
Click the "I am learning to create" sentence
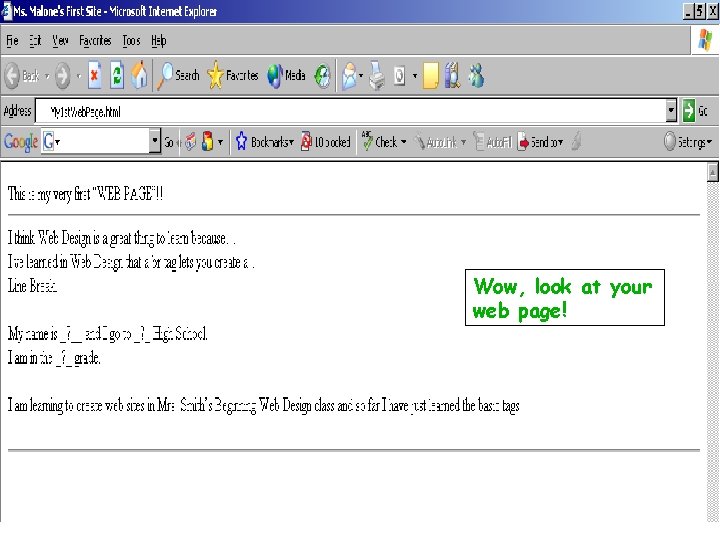point(263,405)
